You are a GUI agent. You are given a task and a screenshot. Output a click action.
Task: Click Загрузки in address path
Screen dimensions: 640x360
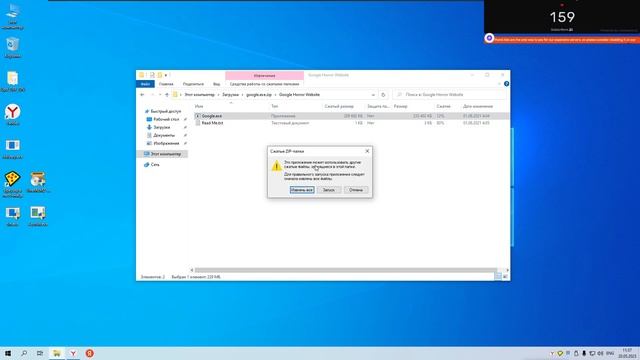click(x=231, y=95)
